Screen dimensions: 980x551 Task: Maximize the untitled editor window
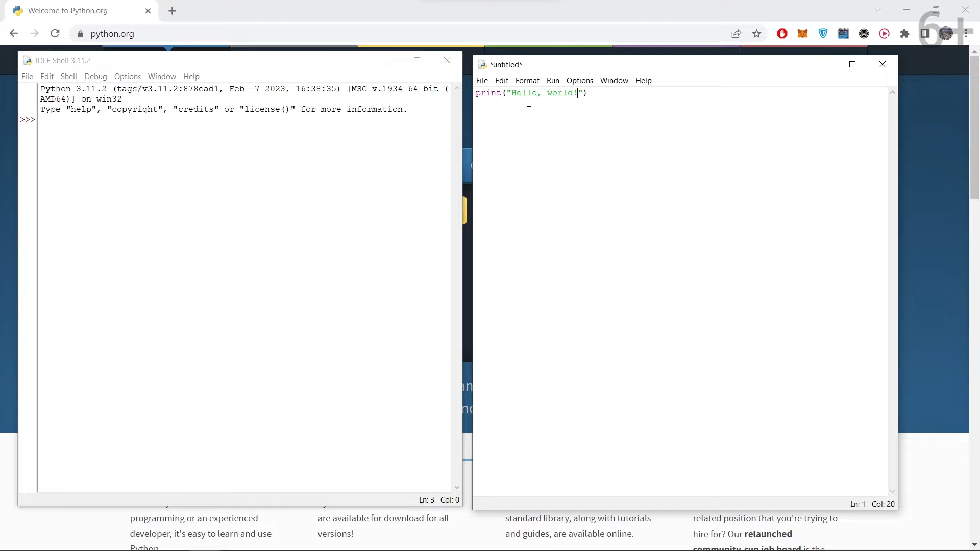(x=852, y=64)
